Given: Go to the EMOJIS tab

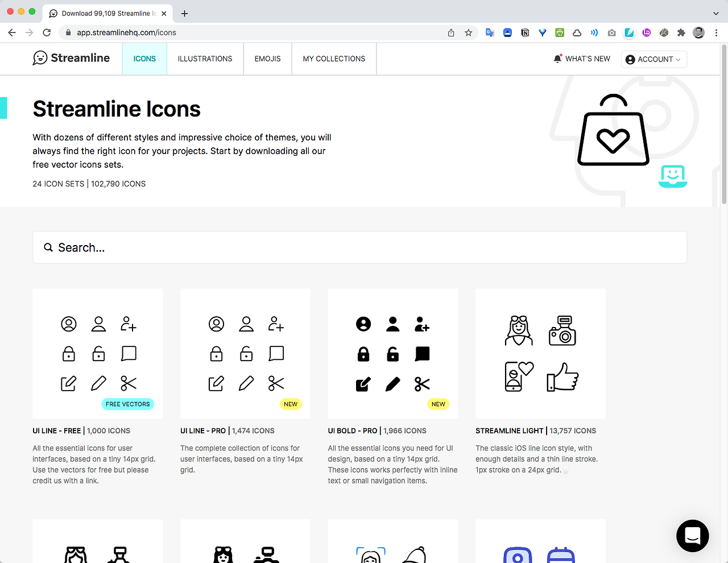Looking at the screenshot, I should coord(268,59).
